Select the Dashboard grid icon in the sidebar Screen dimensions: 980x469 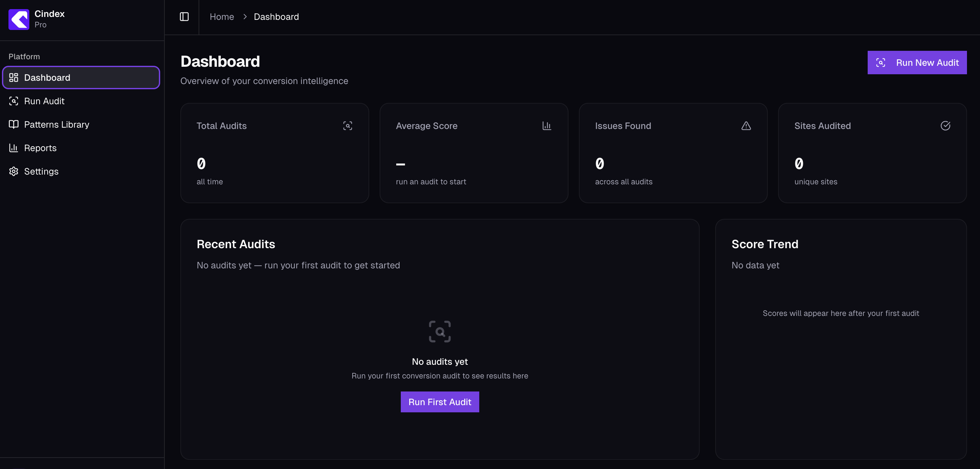[x=14, y=77]
